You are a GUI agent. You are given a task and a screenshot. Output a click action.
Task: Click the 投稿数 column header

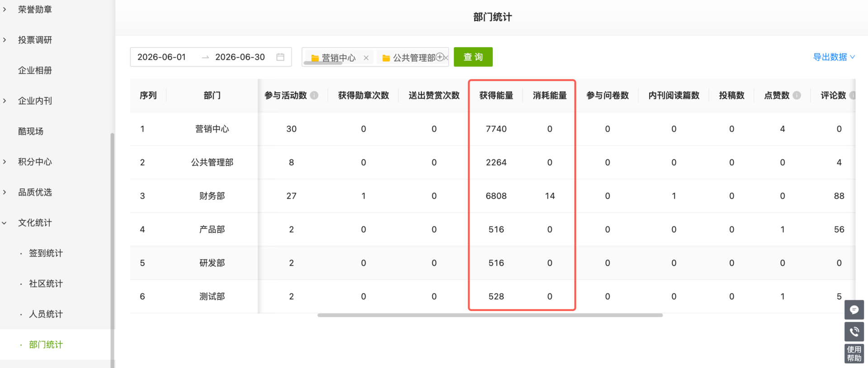pyautogui.click(x=731, y=96)
